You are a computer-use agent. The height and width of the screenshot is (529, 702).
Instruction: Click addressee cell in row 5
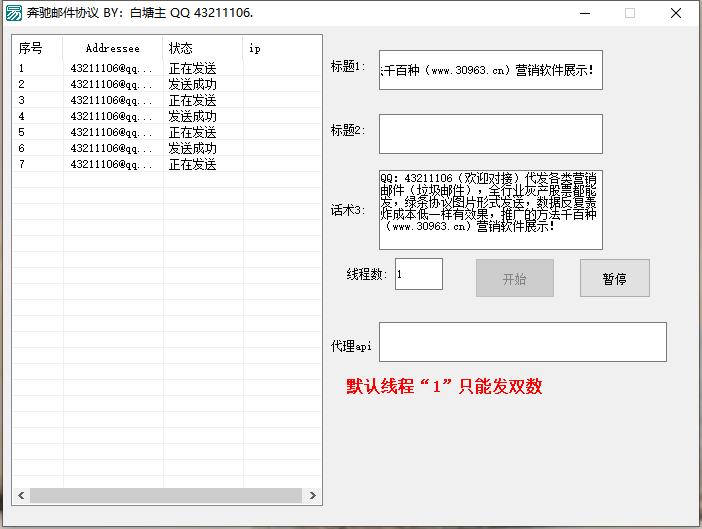coord(111,133)
